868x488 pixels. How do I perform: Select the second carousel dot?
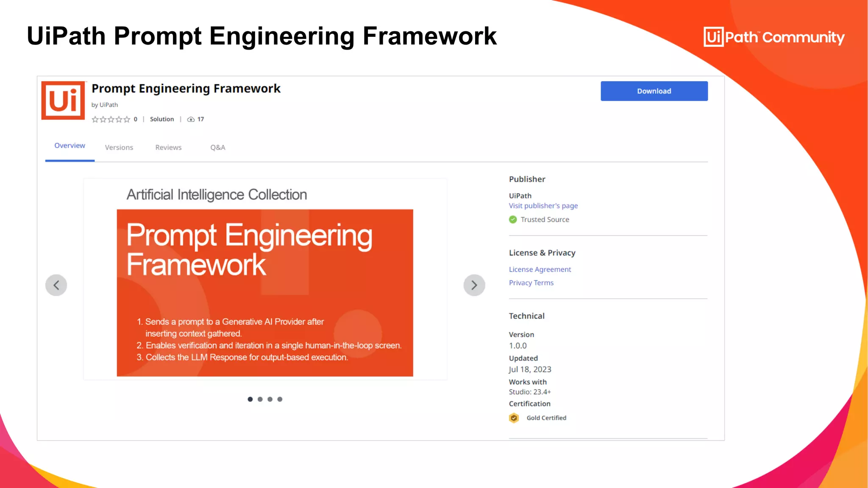(x=260, y=399)
